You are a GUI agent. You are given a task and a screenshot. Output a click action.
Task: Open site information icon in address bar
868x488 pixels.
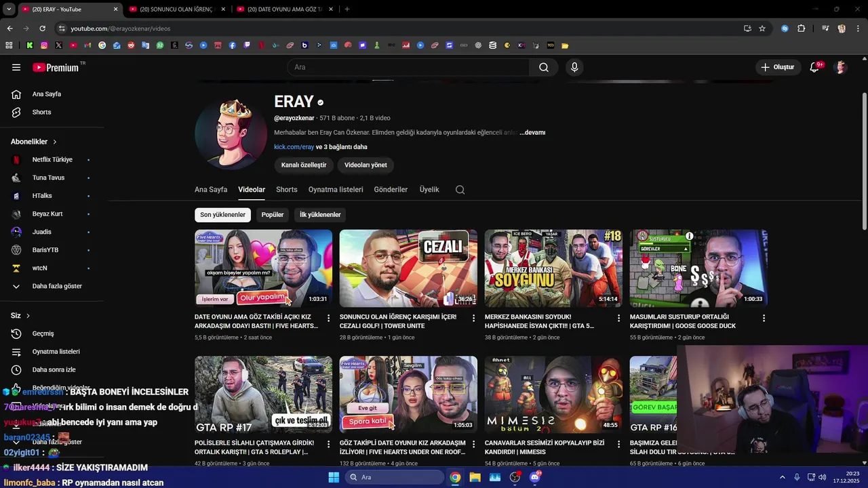[x=62, y=28]
